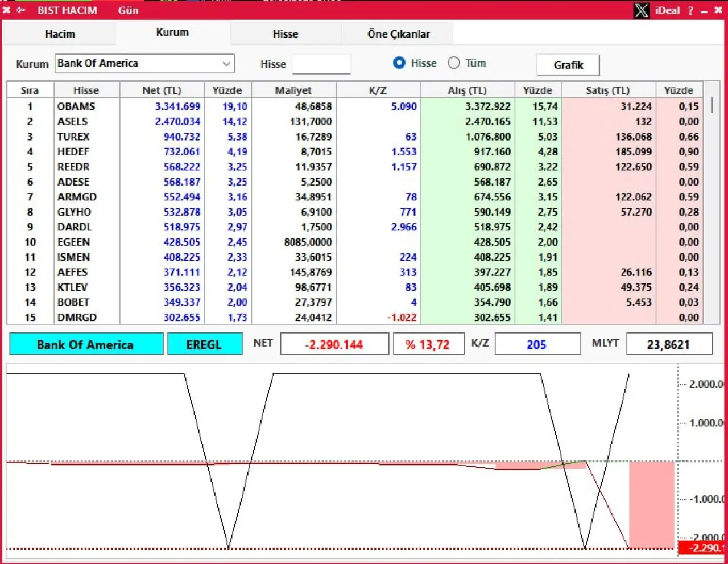This screenshot has height=564, width=728.
Task: Switch to the Hacim tab
Action: pyautogui.click(x=60, y=34)
